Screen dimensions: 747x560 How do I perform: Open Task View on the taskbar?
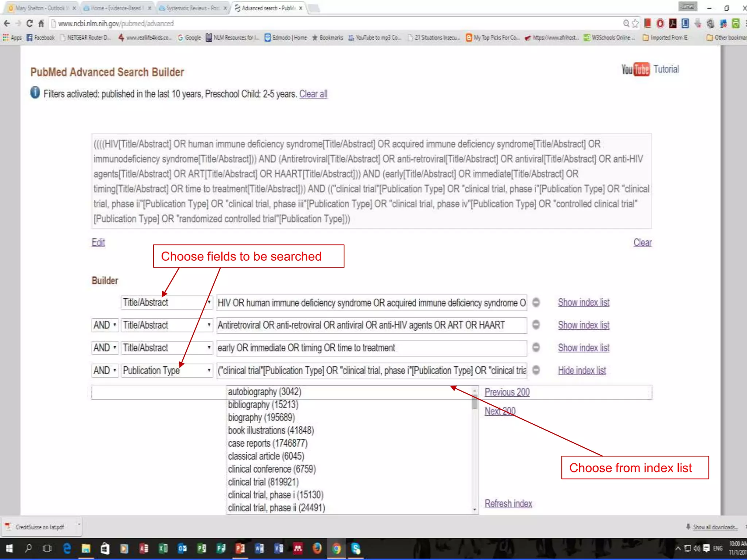47,548
